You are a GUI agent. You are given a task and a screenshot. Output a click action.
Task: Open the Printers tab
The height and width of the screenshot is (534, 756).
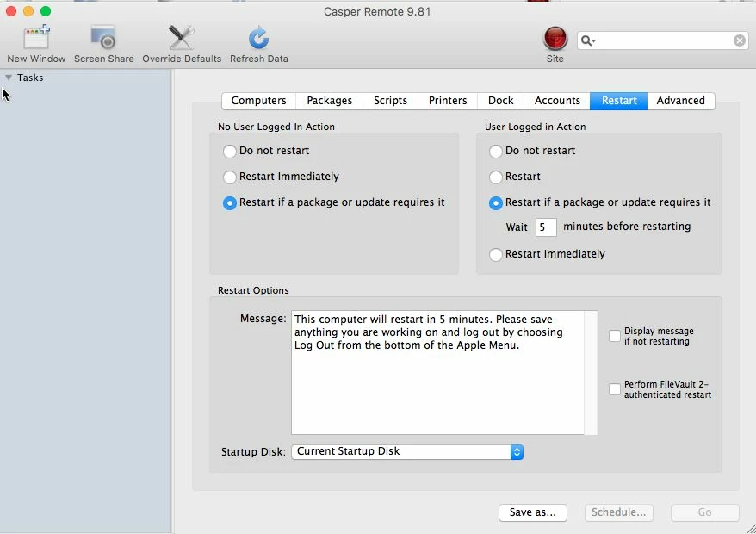(448, 101)
